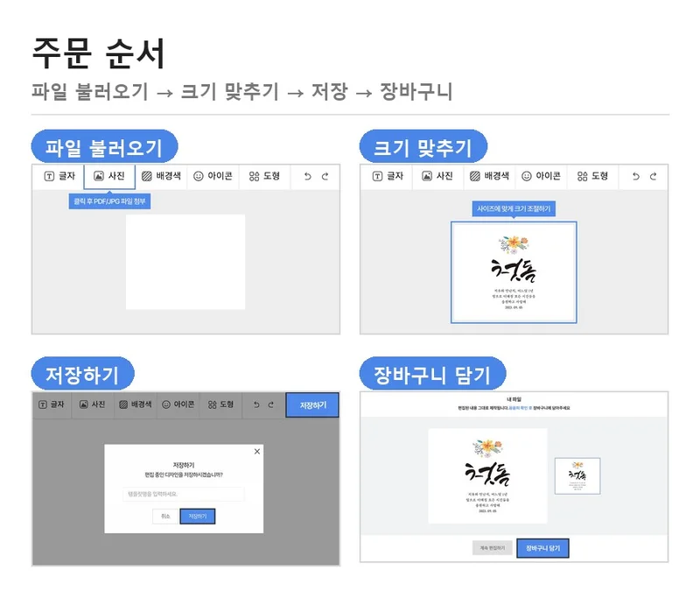The width and height of the screenshot is (700, 612).
Task: Click dialog title 저장하기 text
Action: click(184, 465)
